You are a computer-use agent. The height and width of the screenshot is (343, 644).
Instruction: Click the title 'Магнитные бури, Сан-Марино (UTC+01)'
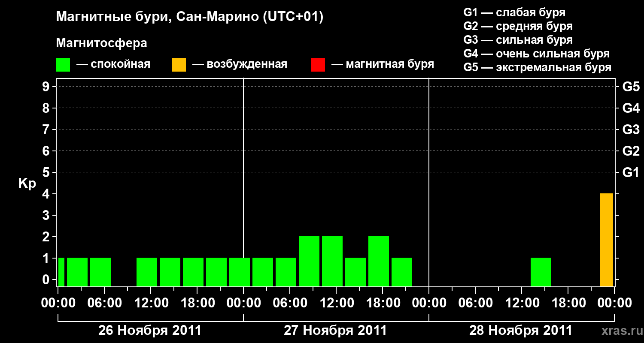click(x=190, y=17)
